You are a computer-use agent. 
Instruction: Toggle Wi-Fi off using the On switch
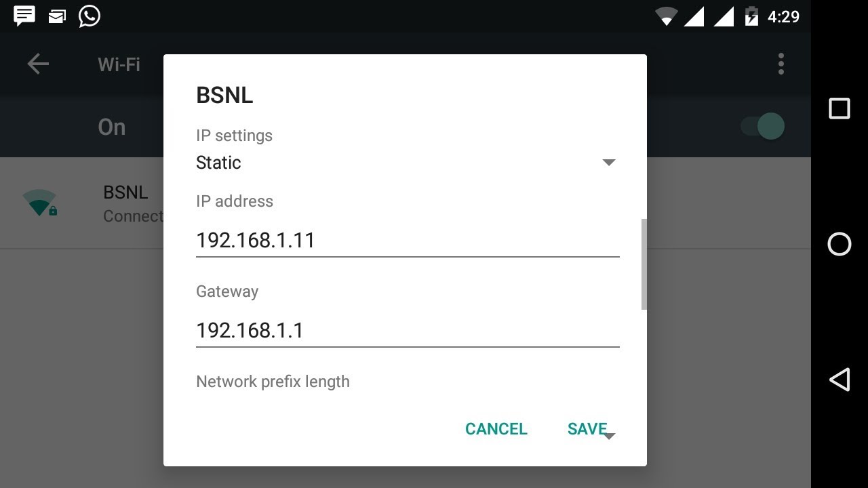point(762,126)
